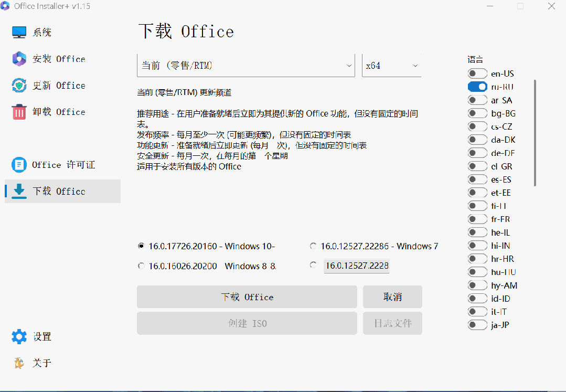Click the monitor icon for 系统
566x392 pixels.
(19, 32)
